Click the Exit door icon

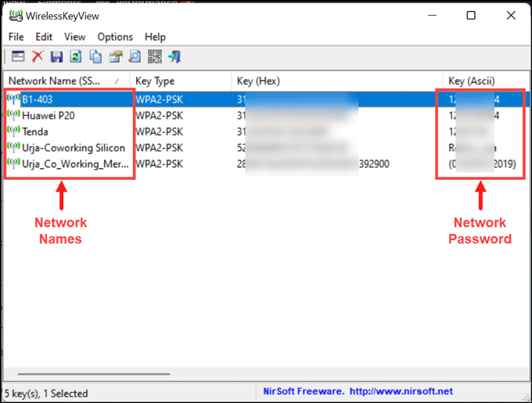(174, 56)
